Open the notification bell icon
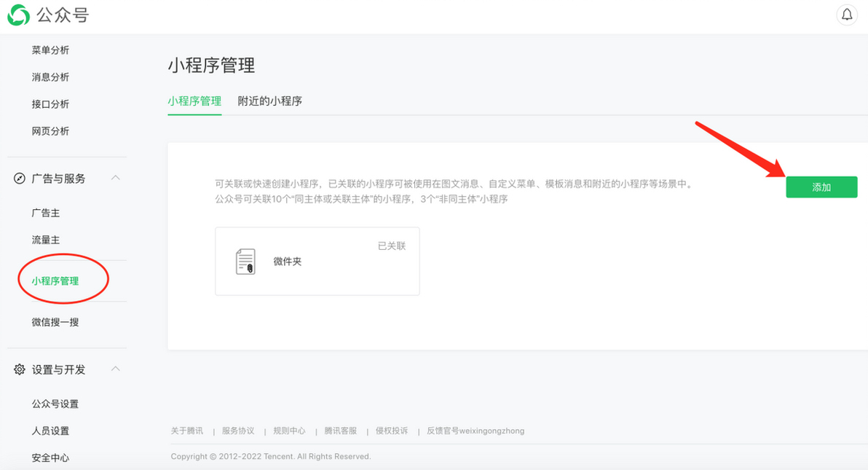Screen dimensions: 868x470 point(847,15)
